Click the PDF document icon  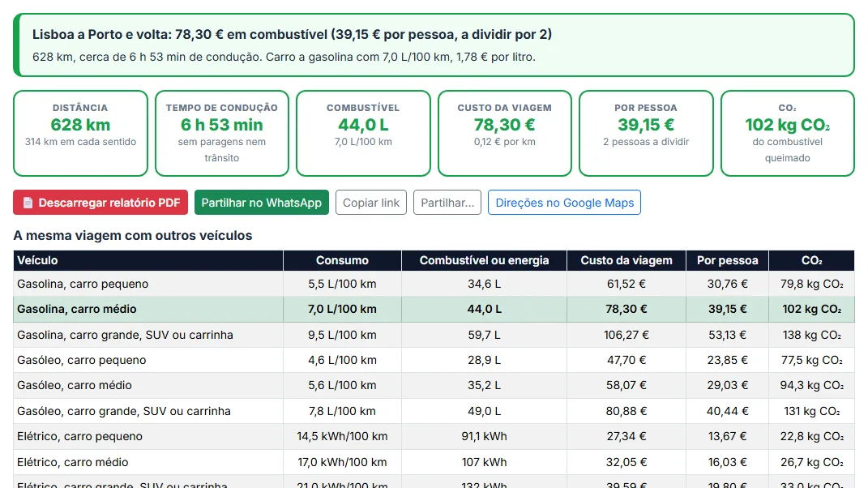28,203
